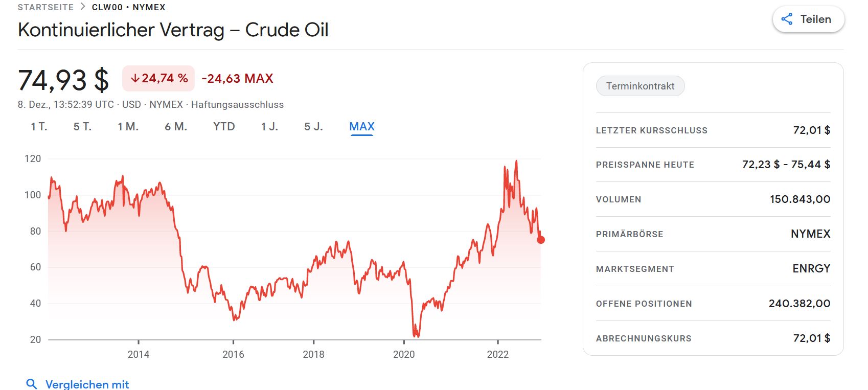Screen dimensions: 868x390
Task: Open the 5 J. chart range
Action: 313,126
